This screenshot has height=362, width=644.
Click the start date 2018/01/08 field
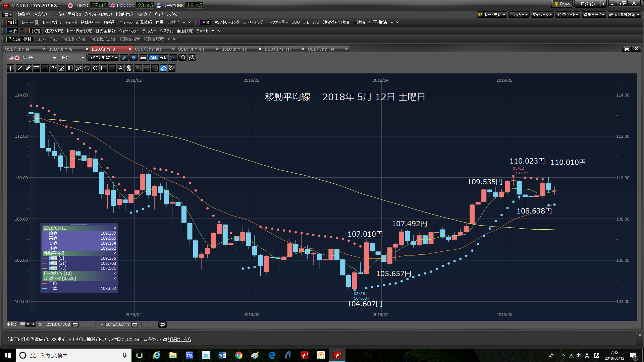58,324
